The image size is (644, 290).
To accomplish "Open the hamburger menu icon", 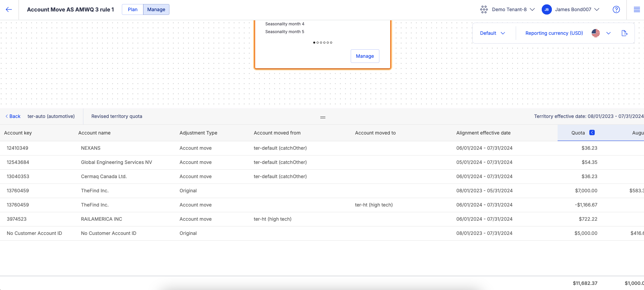I will click(637, 9).
